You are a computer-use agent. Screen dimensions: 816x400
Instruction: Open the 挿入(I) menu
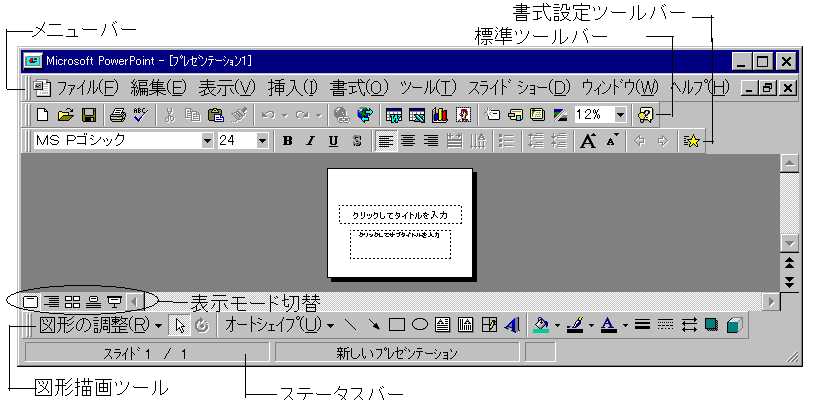coord(294,88)
